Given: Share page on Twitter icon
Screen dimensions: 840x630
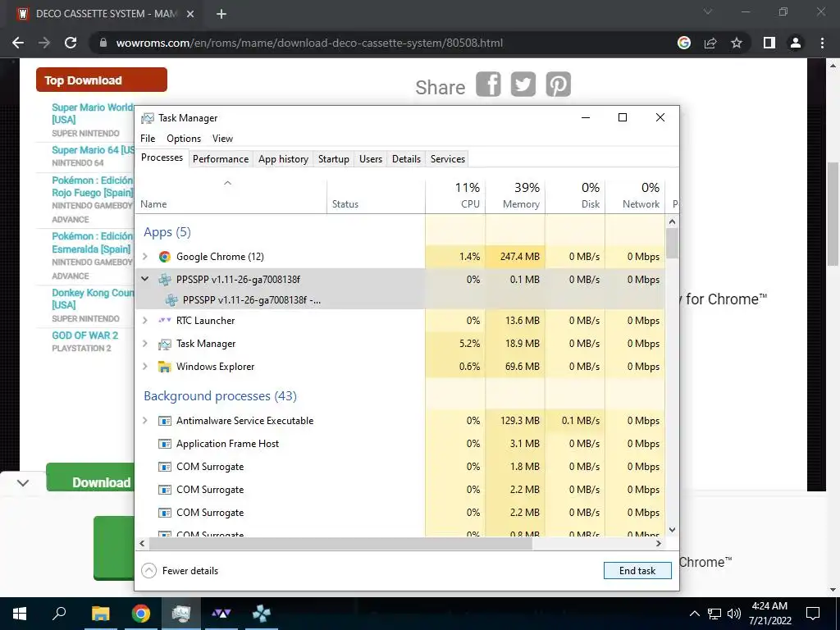Looking at the screenshot, I should pos(523,84).
